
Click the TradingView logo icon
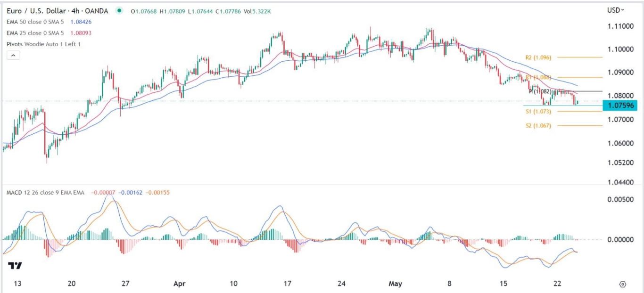tap(15, 266)
